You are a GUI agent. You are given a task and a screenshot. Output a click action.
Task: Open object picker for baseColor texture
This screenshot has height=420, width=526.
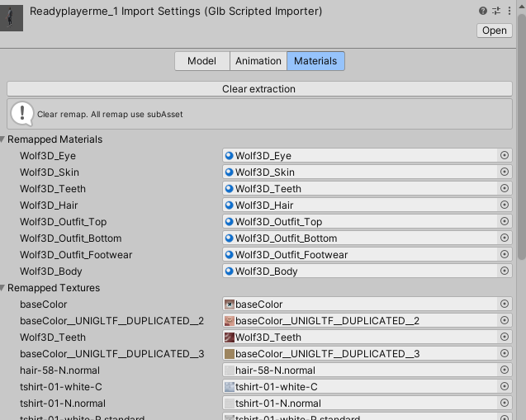click(505, 304)
